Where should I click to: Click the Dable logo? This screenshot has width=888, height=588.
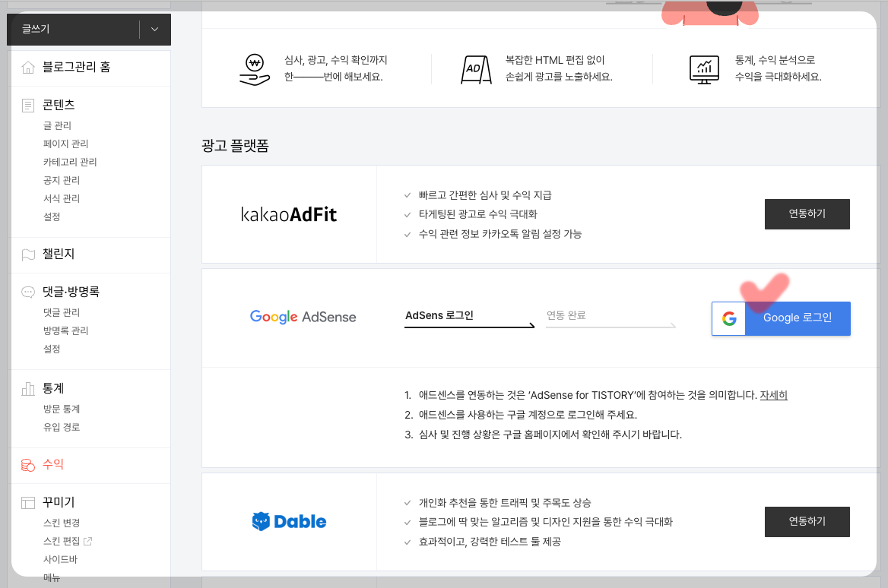pos(289,521)
